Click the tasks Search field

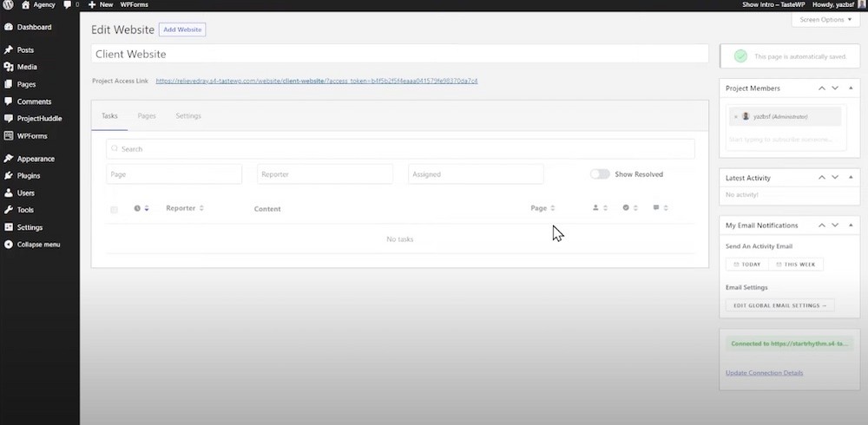400,149
